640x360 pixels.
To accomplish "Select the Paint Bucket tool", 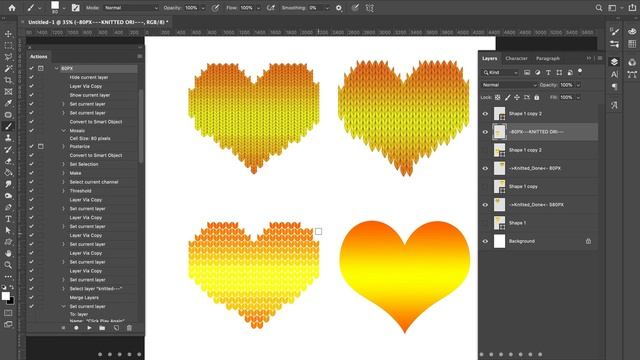I will tap(8, 172).
